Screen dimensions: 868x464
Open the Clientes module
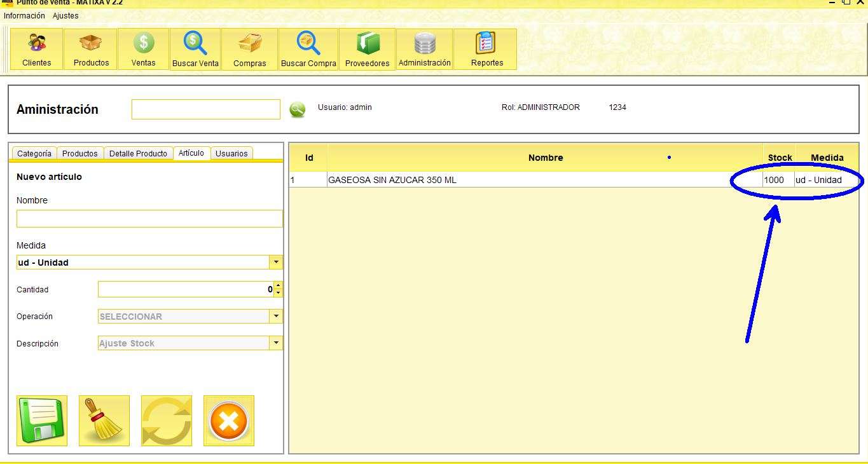(x=36, y=48)
